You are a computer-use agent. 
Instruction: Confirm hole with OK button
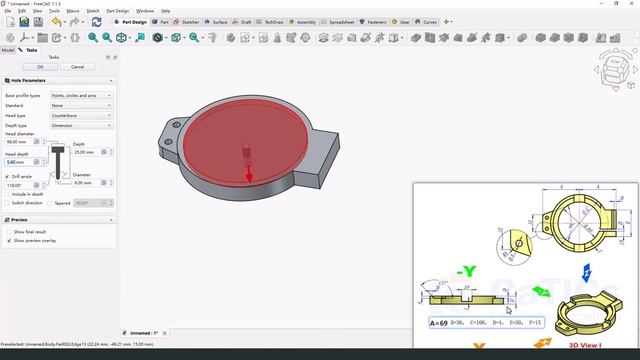click(x=40, y=67)
